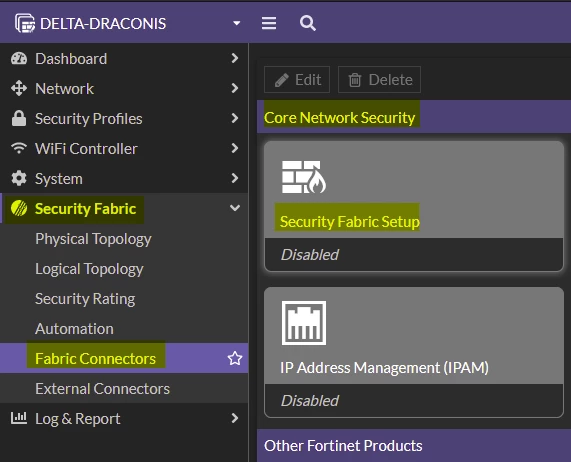Click the WiFi Controller signal icon
Screen dimensions: 571x462
19,148
